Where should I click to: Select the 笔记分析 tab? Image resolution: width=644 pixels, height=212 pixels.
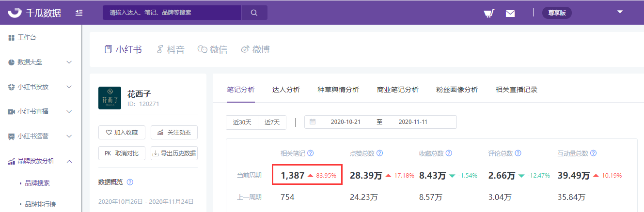click(241, 90)
